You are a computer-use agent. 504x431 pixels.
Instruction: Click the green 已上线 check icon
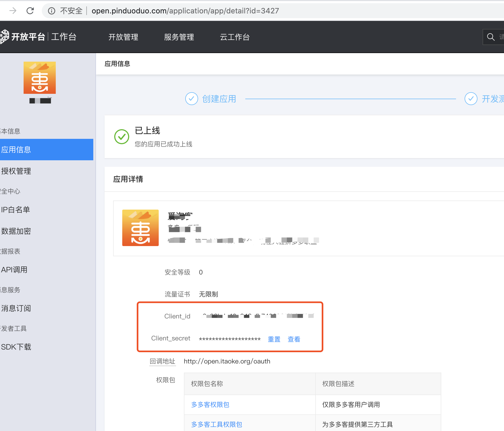pos(122,137)
